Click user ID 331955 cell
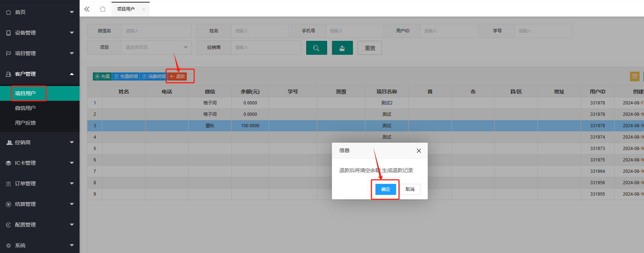644x253 pixels. click(598, 194)
